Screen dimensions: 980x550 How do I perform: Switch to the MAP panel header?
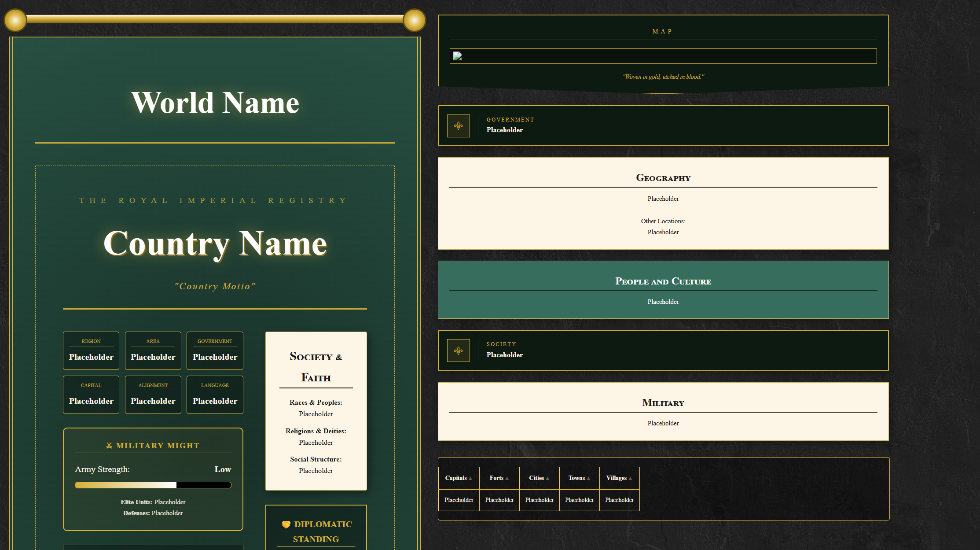(663, 31)
